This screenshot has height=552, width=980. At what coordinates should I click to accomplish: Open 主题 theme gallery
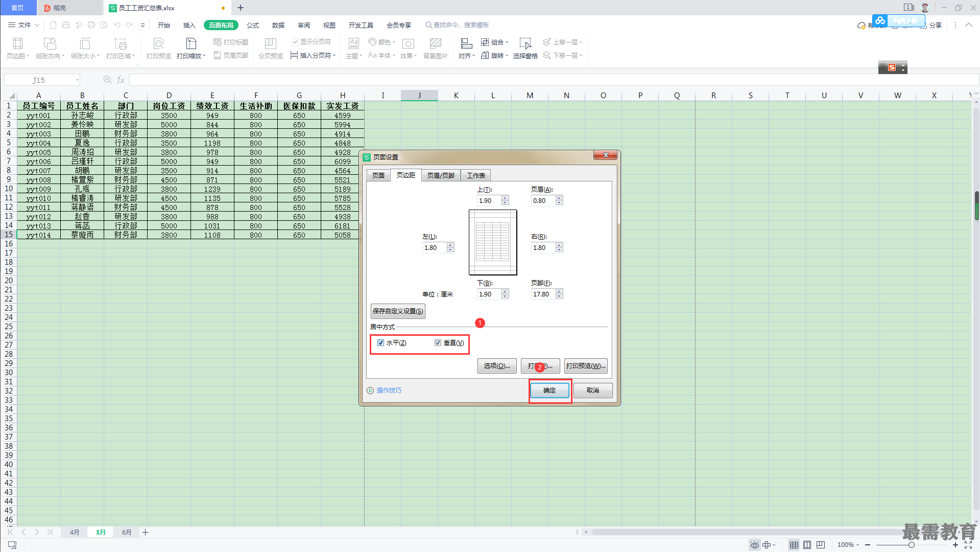pos(353,49)
